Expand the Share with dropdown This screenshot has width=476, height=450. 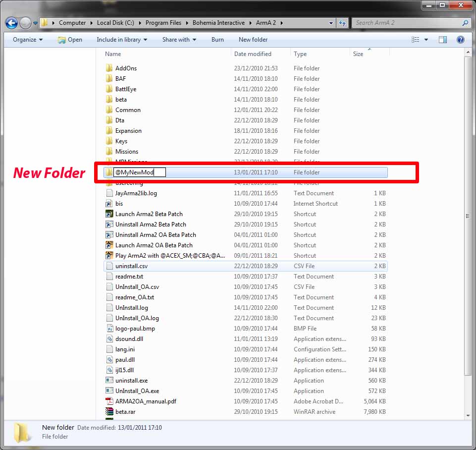click(179, 40)
